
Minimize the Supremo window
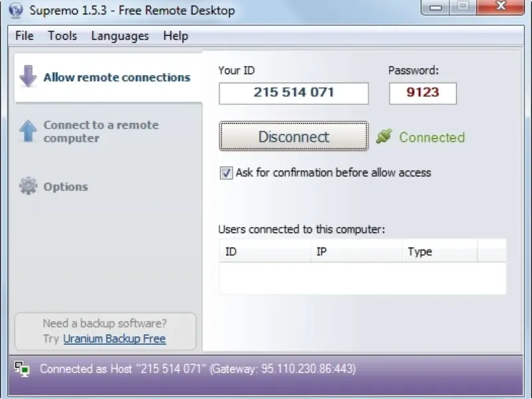tap(436, 7)
